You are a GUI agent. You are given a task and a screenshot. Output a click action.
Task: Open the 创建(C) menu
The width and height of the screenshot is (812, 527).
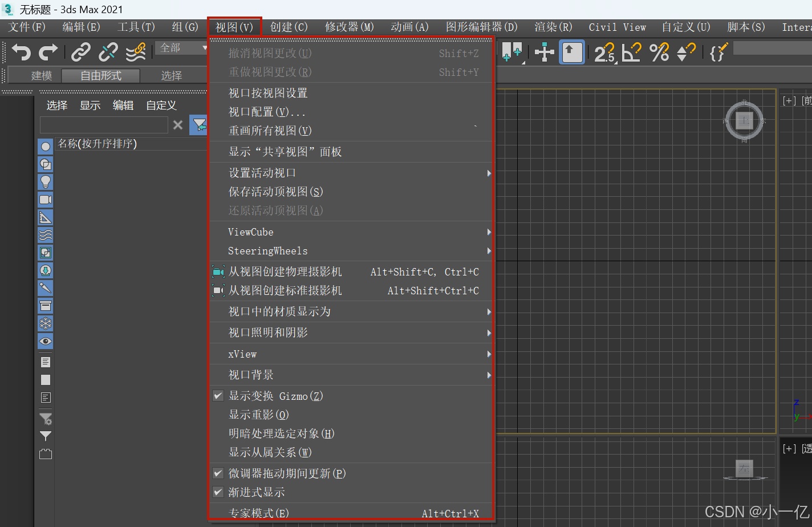[289, 27]
